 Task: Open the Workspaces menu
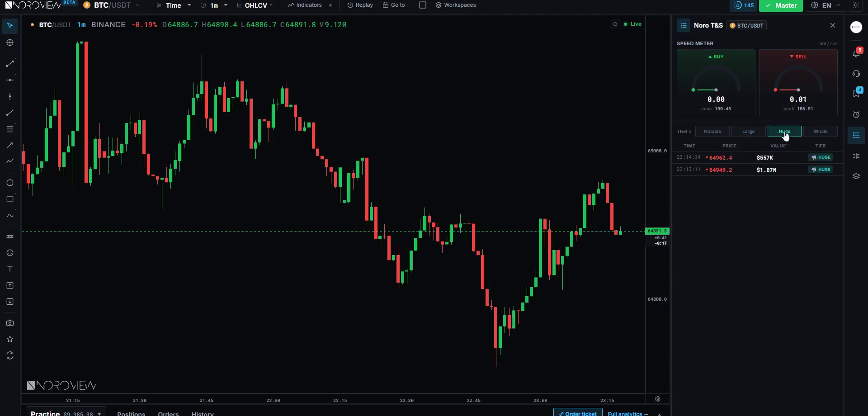(455, 5)
